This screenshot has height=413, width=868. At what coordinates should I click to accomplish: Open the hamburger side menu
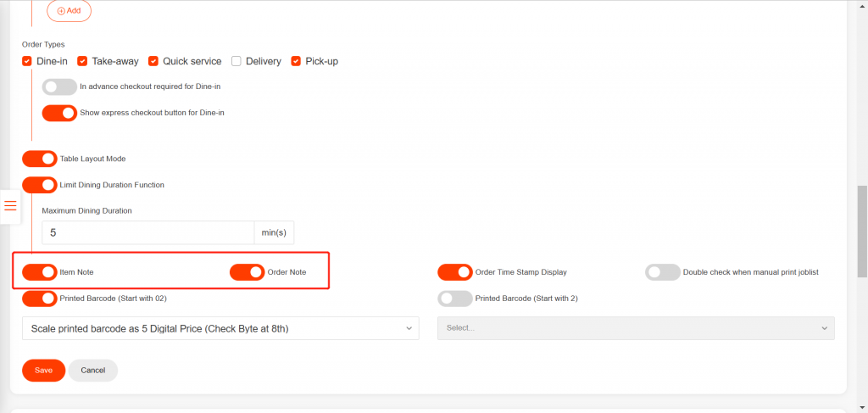(x=10, y=206)
